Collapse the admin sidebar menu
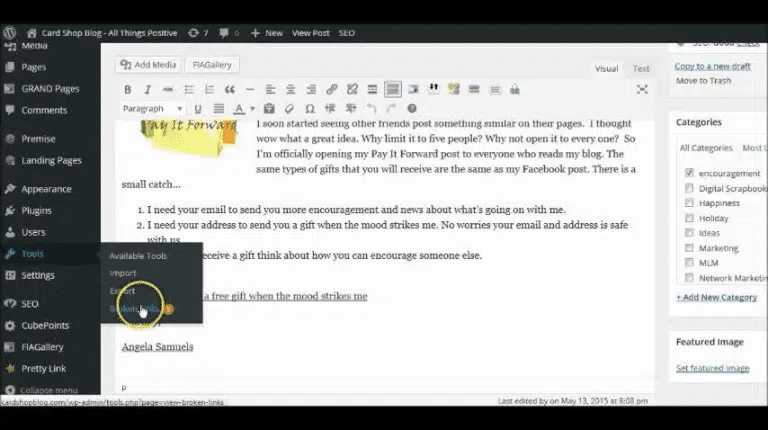Screen dimensions: 768x430 pos(45,390)
